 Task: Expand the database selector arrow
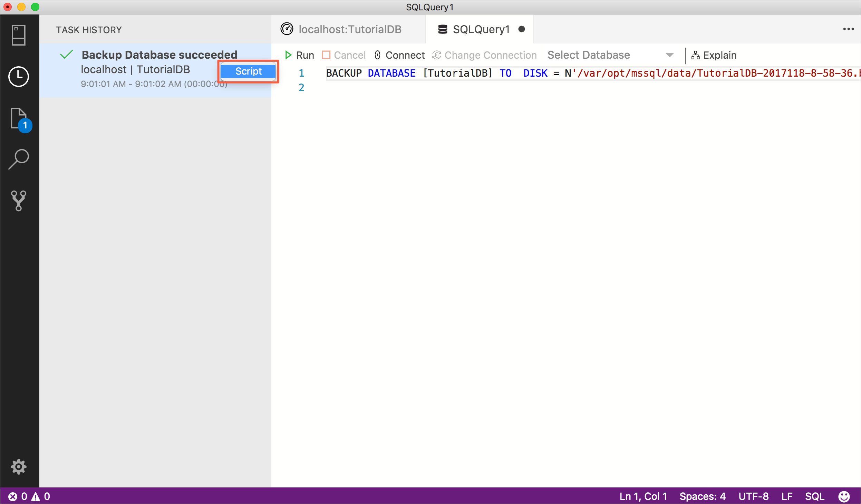click(669, 55)
